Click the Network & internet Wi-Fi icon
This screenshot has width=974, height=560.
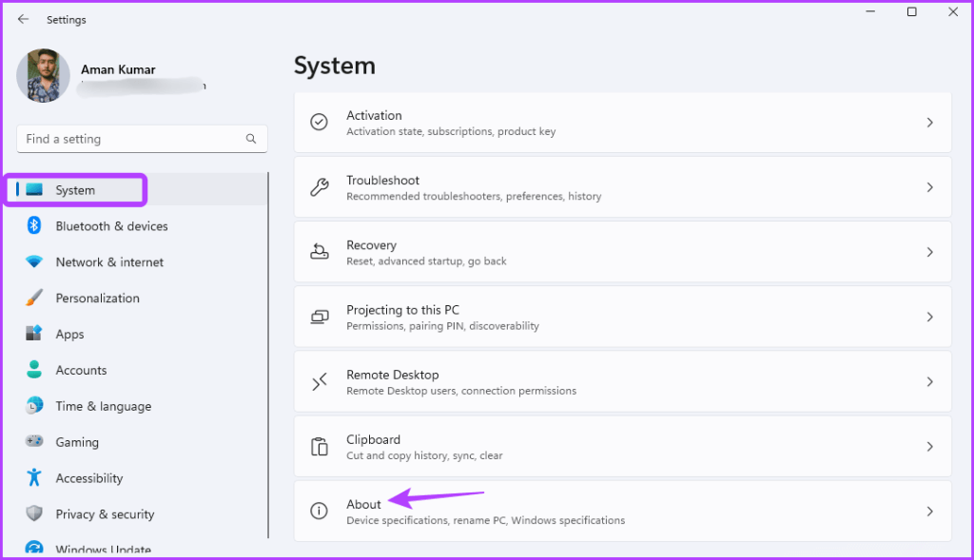[34, 261]
